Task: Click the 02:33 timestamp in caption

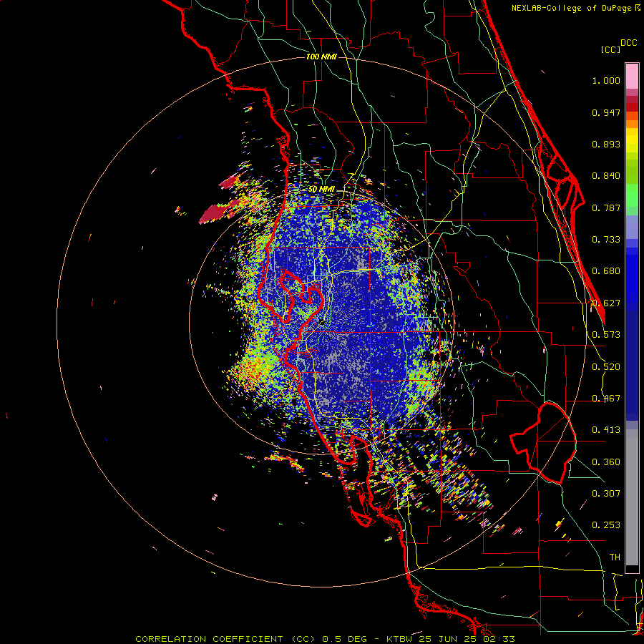Action: 499,639
